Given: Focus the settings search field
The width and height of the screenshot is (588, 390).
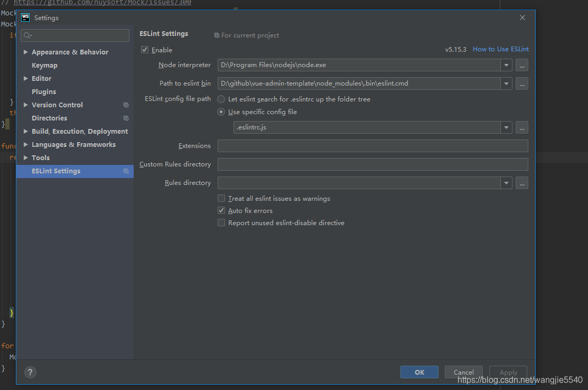Looking at the screenshot, I should pyautogui.click(x=75, y=35).
